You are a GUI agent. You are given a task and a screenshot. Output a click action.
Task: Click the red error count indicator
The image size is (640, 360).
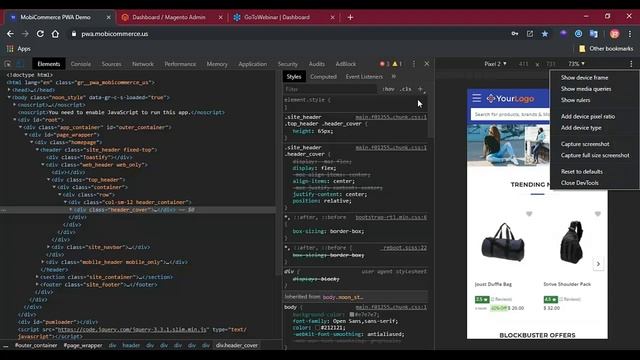coord(384,64)
